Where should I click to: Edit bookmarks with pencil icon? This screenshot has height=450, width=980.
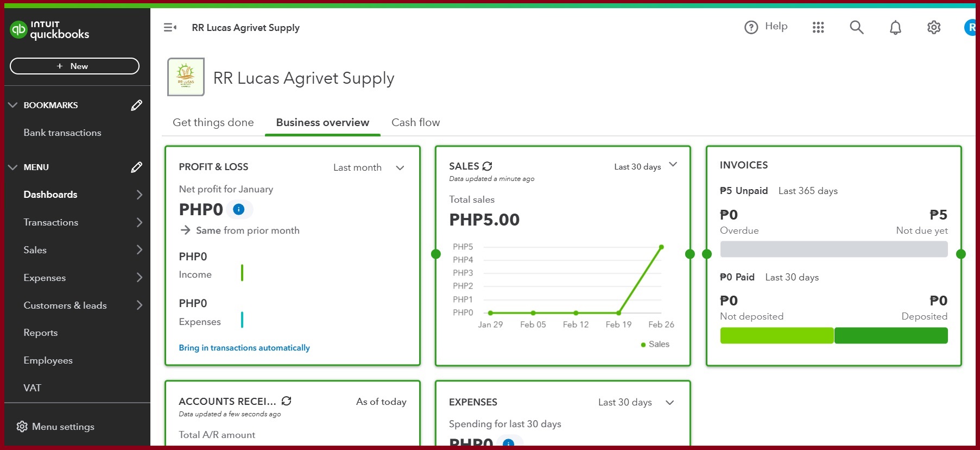point(136,105)
